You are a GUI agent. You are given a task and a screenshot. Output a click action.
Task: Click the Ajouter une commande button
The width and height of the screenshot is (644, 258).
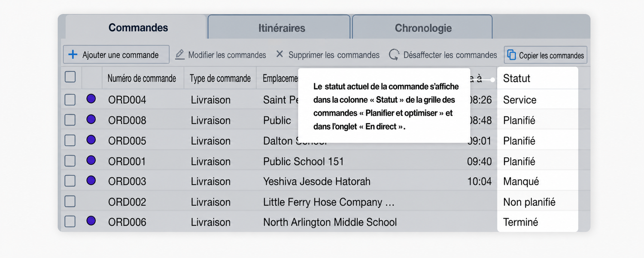tap(116, 55)
